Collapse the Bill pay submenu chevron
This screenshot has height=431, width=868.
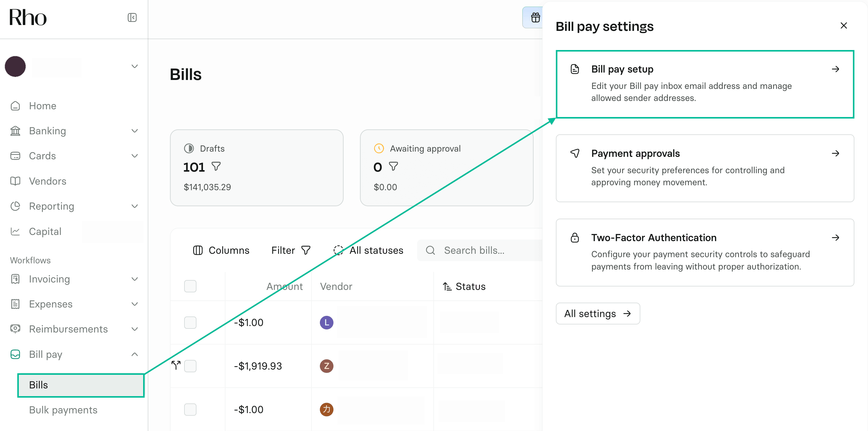(134, 354)
